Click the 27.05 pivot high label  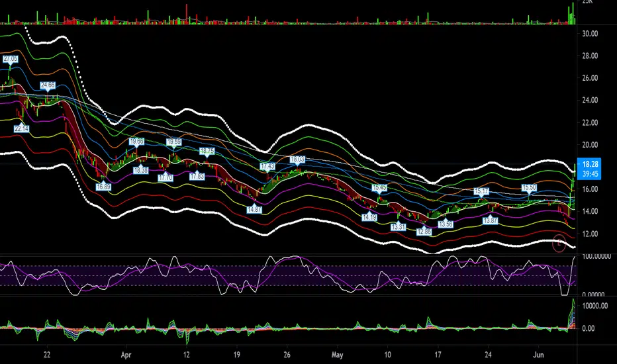pos(11,59)
